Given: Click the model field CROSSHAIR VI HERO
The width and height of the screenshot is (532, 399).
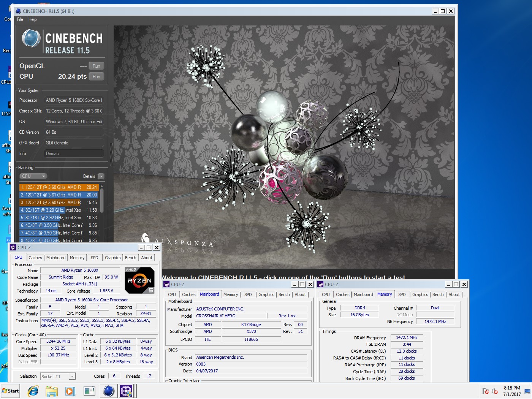Looking at the screenshot, I should pyautogui.click(x=231, y=316).
